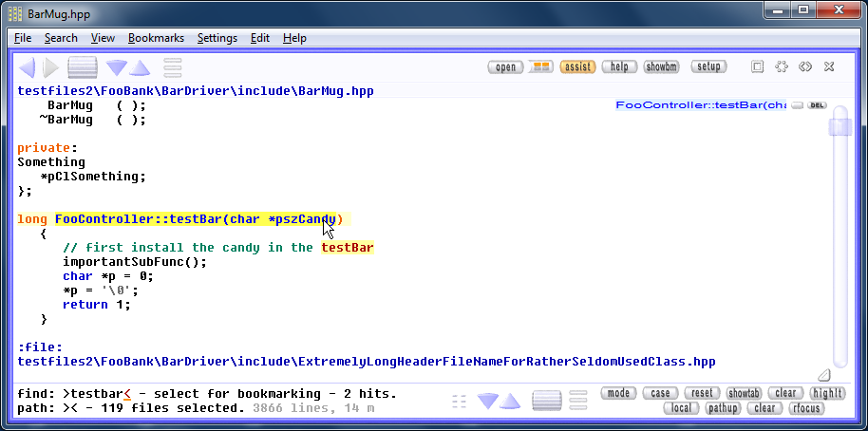Toggle the highlighted assist button

(x=577, y=67)
